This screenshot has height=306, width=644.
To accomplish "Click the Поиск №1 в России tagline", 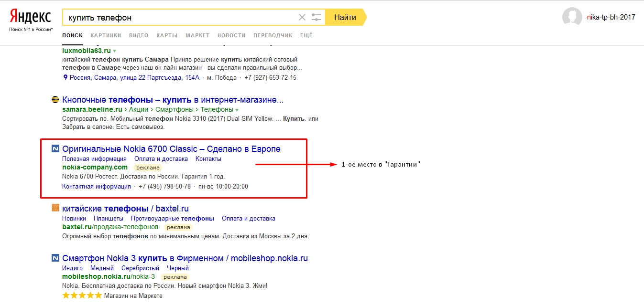I will (31, 30).
